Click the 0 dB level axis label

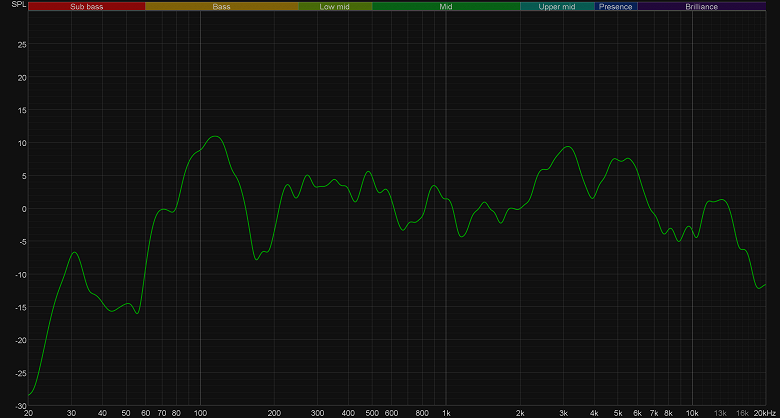click(23, 209)
